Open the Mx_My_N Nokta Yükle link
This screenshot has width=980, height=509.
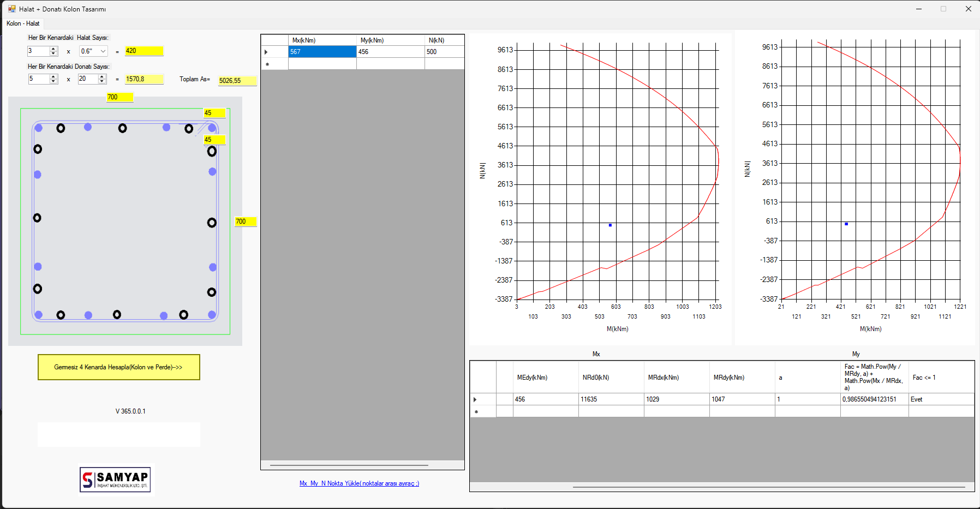(359, 483)
